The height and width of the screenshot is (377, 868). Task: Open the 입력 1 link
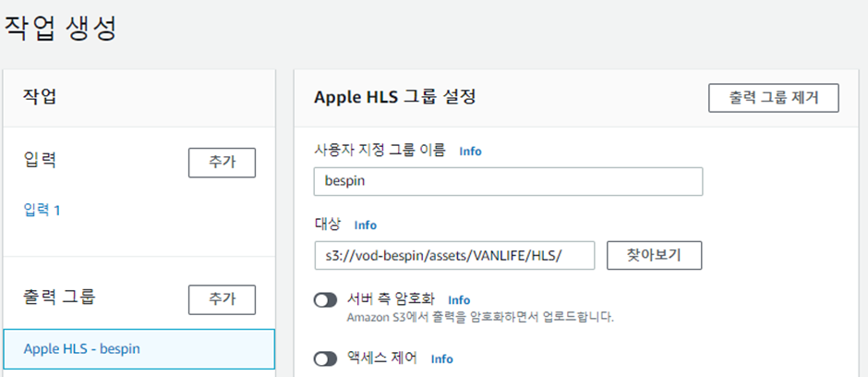(x=42, y=211)
